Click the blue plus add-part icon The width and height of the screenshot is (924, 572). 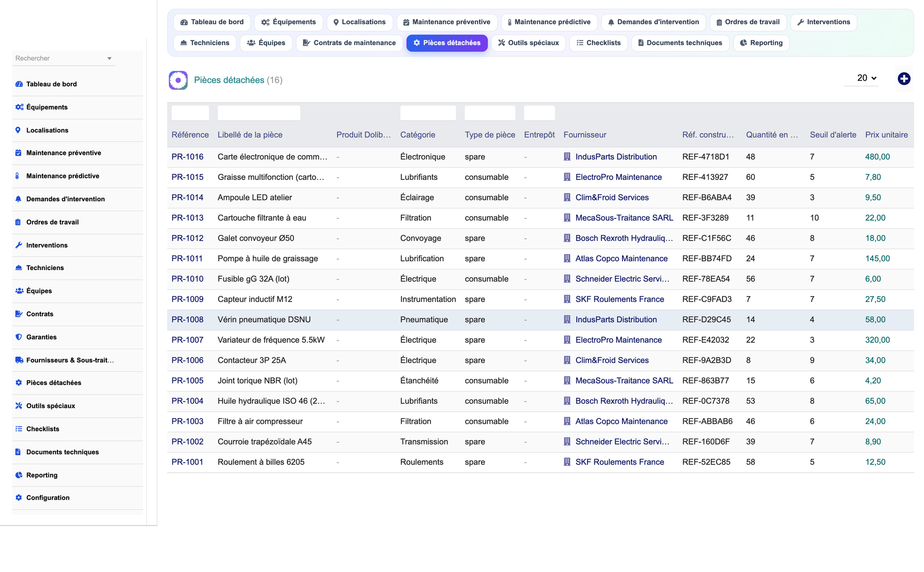(x=904, y=78)
